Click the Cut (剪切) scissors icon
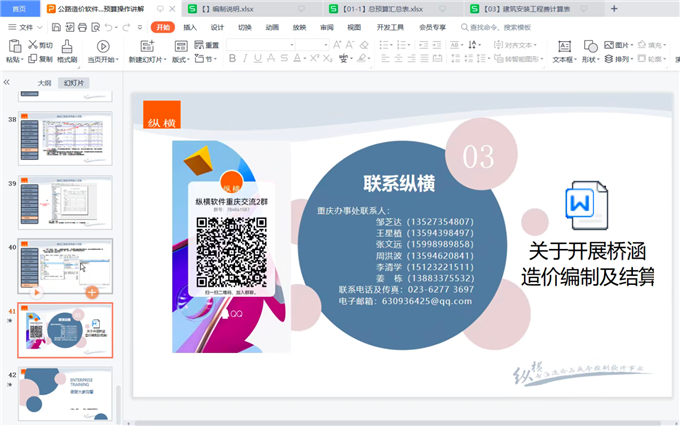The width and height of the screenshot is (680, 426). [x=33, y=45]
